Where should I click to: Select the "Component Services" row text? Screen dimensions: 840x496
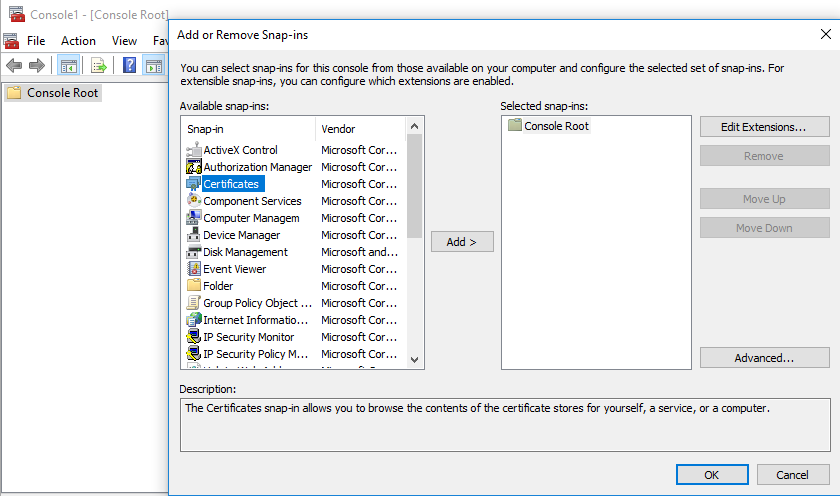[x=252, y=201]
